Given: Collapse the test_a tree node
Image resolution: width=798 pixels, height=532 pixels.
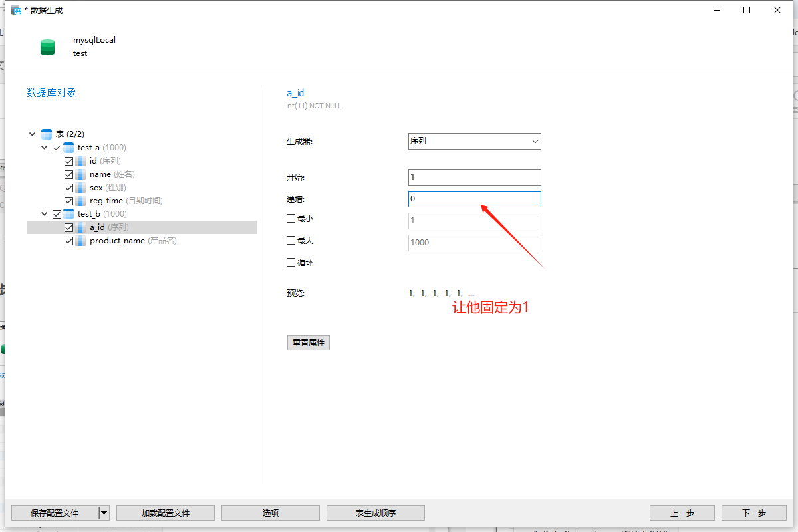Looking at the screenshot, I should [45, 148].
